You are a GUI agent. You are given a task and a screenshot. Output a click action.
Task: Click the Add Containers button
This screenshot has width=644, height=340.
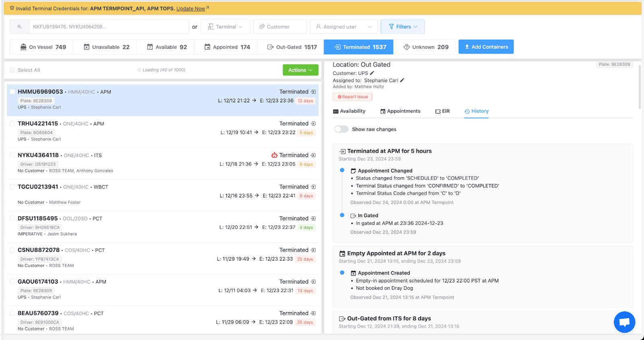[x=486, y=47]
